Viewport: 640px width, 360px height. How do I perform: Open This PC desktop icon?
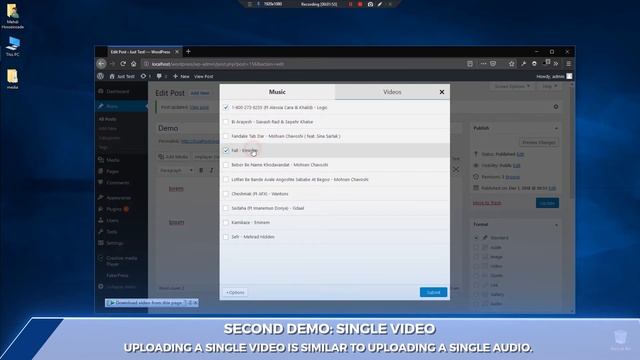click(x=13, y=46)
